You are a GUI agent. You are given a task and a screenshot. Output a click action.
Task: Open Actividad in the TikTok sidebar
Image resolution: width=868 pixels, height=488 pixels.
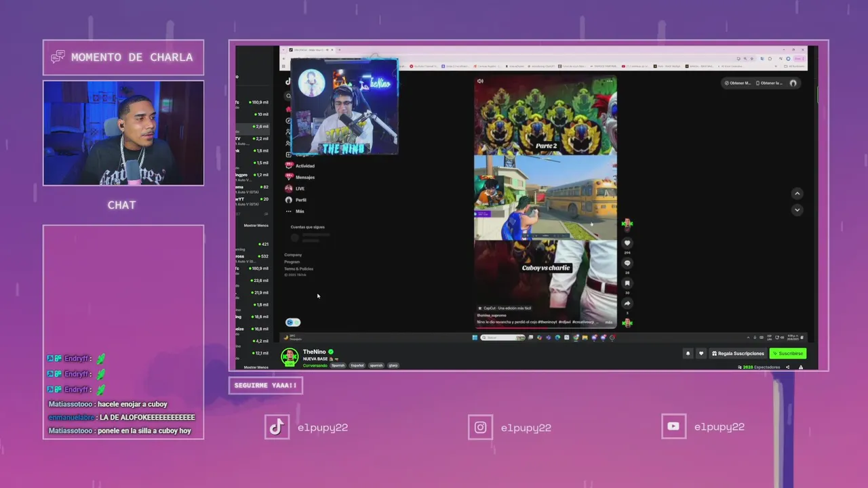tap(300, 166)
